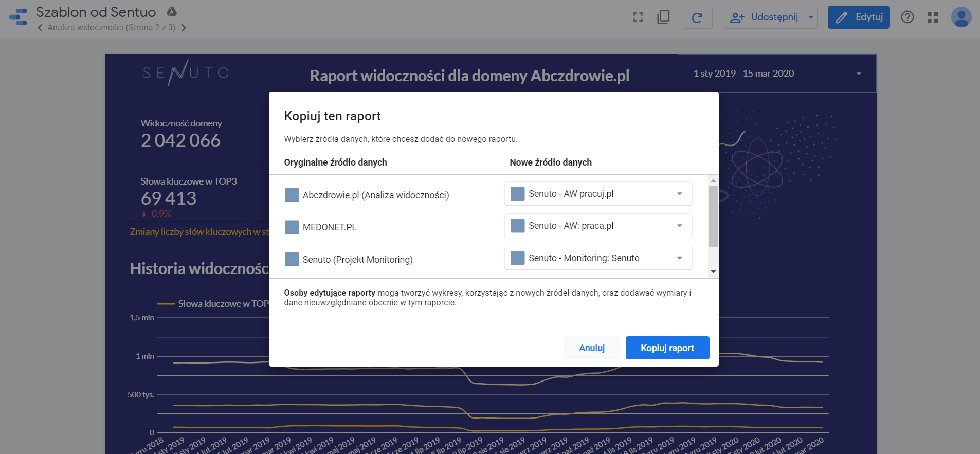Viewport: 980px width, 454px height.
Task: Open the Senuto - AW pracuj.pl dropdown
Action: tap(598, 194)
